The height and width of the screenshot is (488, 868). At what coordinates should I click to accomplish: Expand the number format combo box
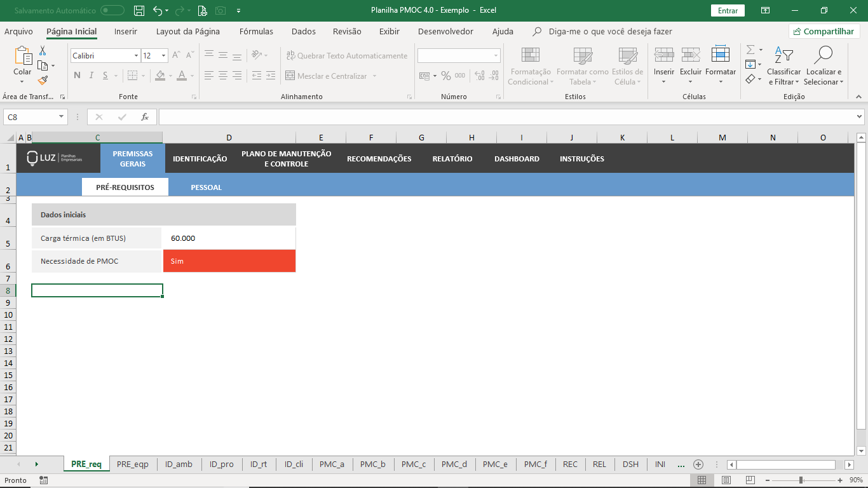click(496, 56)
